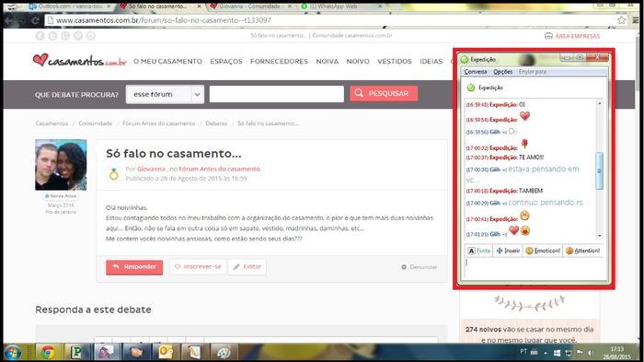This screenshot has width=644, height=362.
Task: Click the chat scrollbar thumb
Action: (x=599, y=170)
